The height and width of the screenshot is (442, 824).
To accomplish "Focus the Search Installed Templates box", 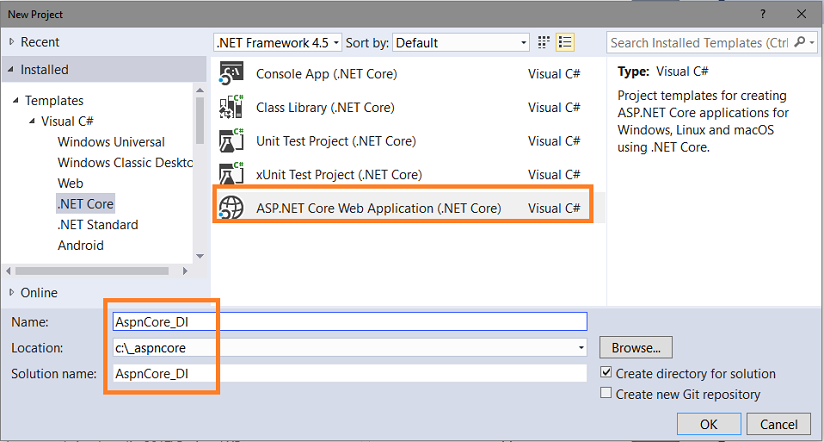I will [700, 43].
